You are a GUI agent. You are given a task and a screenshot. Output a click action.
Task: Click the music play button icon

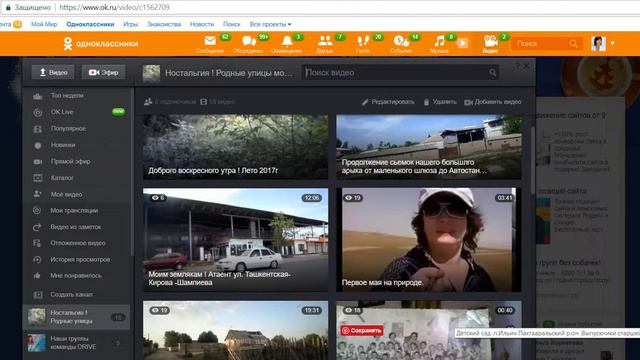pos(462,43)
